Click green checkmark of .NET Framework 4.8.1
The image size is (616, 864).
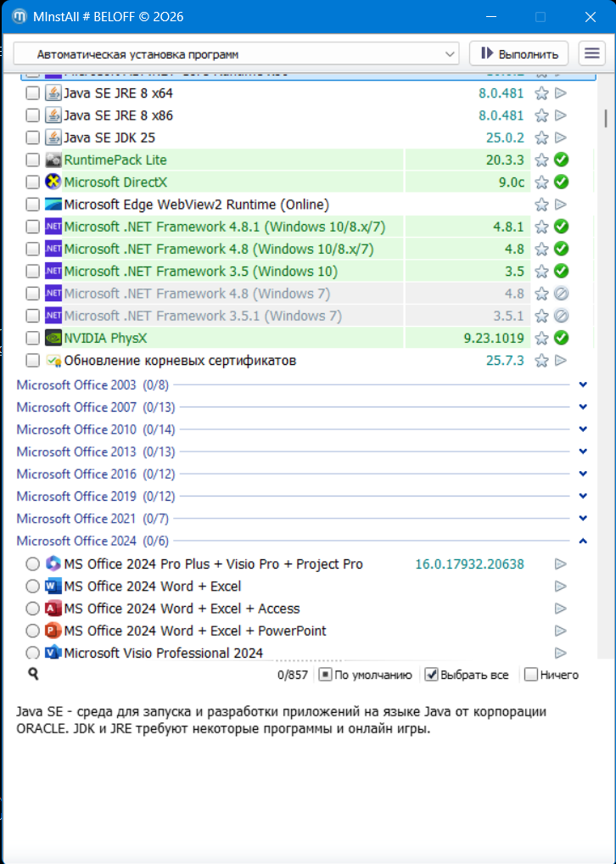[562, 227]
